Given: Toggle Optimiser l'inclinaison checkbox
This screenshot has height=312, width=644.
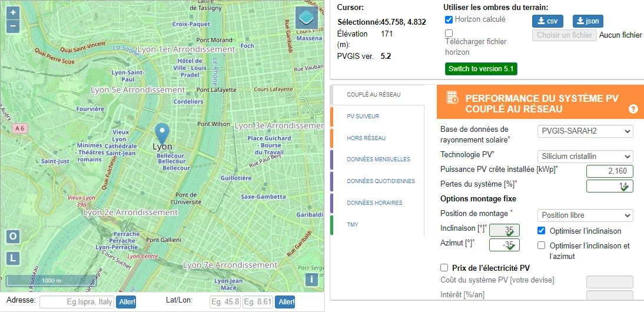Looking at the screenshot, I should (542, 231).
